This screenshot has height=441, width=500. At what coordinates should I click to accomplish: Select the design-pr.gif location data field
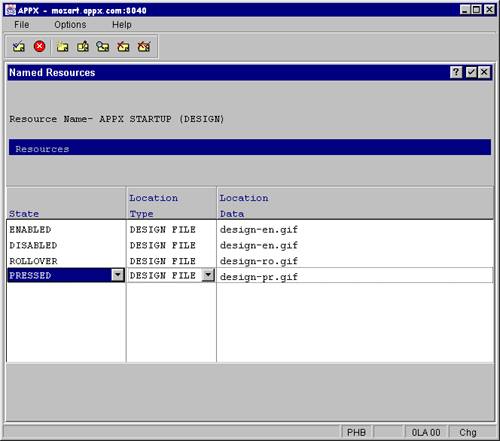(355, 276)
